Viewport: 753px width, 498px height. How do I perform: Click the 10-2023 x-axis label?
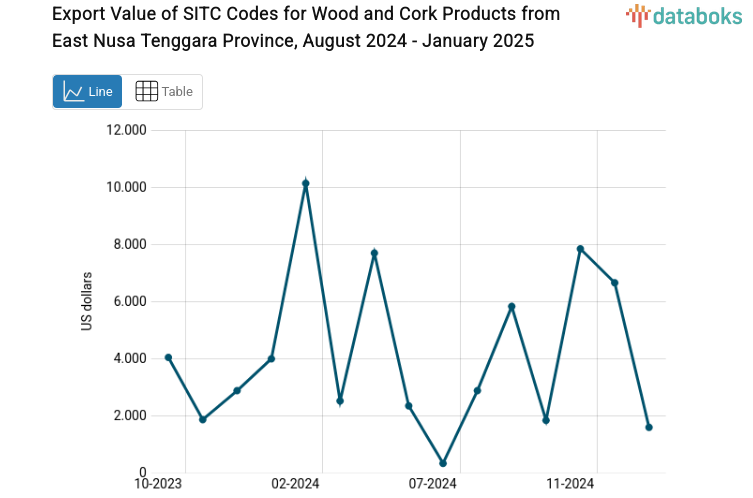coord(159,485)
